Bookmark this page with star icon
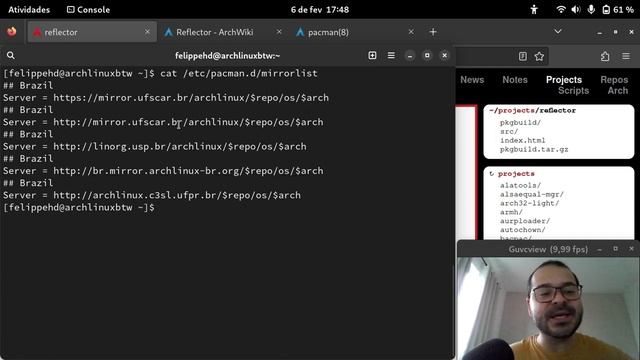The height and width of the screenshot is (360, 640). click(x=539, y=56)
